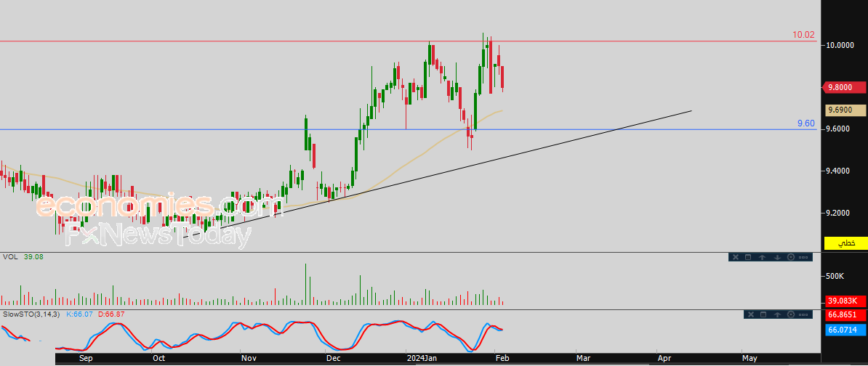Maximize the VOL indicator panel
The image size is (868, 366).
pos(748,257)
